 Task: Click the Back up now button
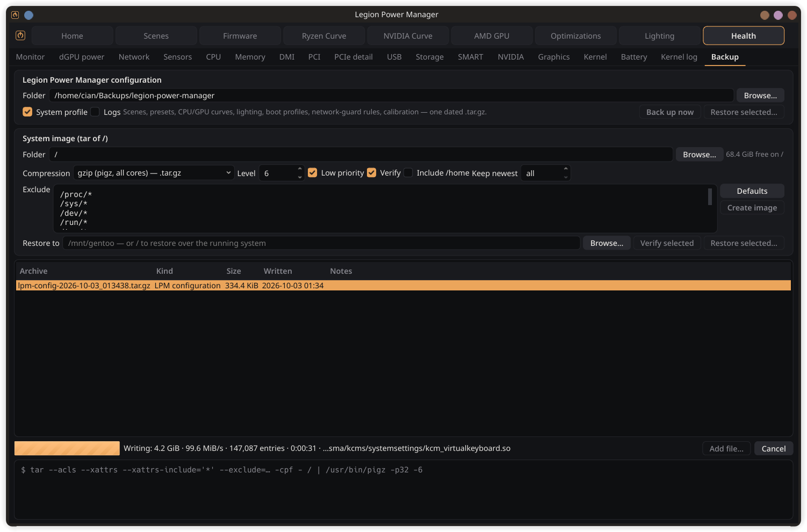pos(670,112)
